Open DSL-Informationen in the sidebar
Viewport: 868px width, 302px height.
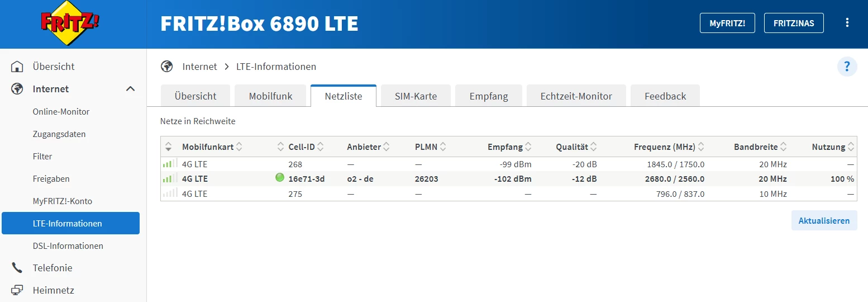pos(68,246)
